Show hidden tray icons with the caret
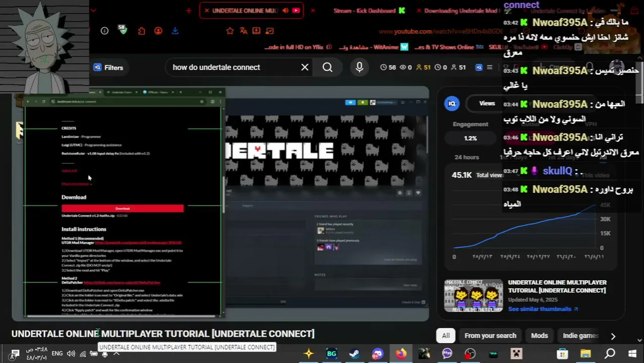 tap(116, 354)
